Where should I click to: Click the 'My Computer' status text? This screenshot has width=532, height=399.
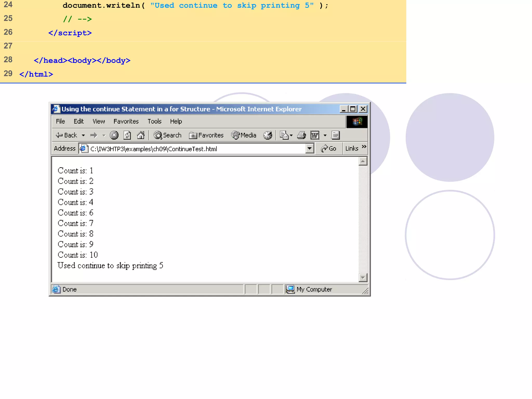[314, 289]
